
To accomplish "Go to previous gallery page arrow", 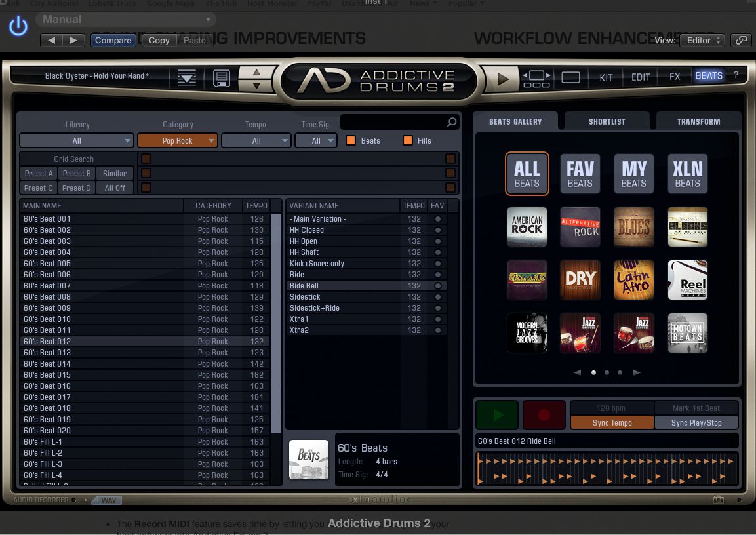I will [577, 372].
